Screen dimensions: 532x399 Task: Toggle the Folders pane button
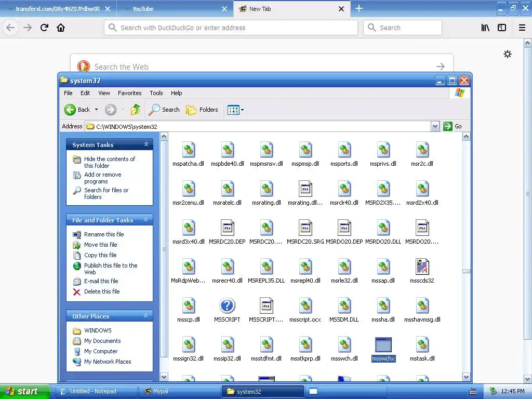click(202, 110)
